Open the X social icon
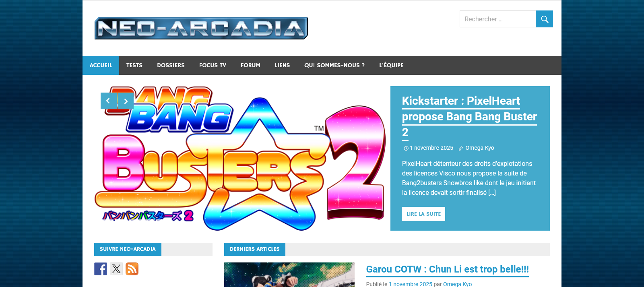Image resolution: width=644 pixels, height=287 pixels. click(116, 269)
